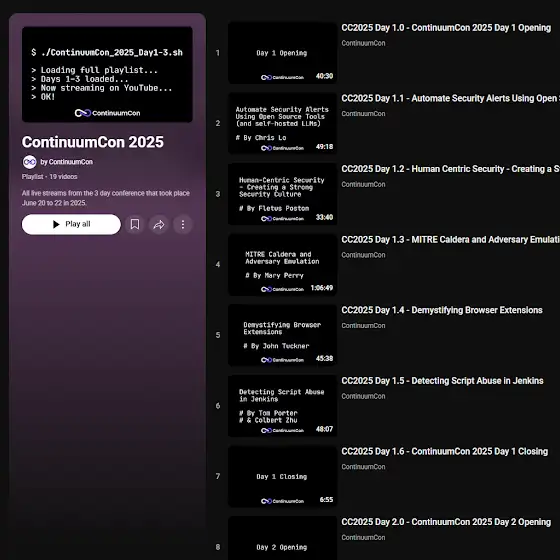This screenshot has width=560, height=560.
Task: Click the 'Playlist · 19 videos' text
Action: (x=49, y=177)
